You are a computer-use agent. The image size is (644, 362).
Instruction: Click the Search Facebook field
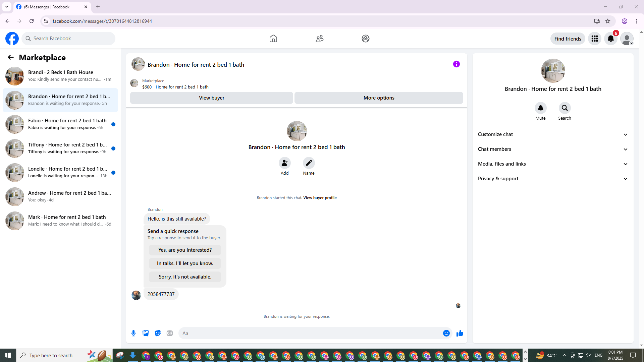(68, 39)
